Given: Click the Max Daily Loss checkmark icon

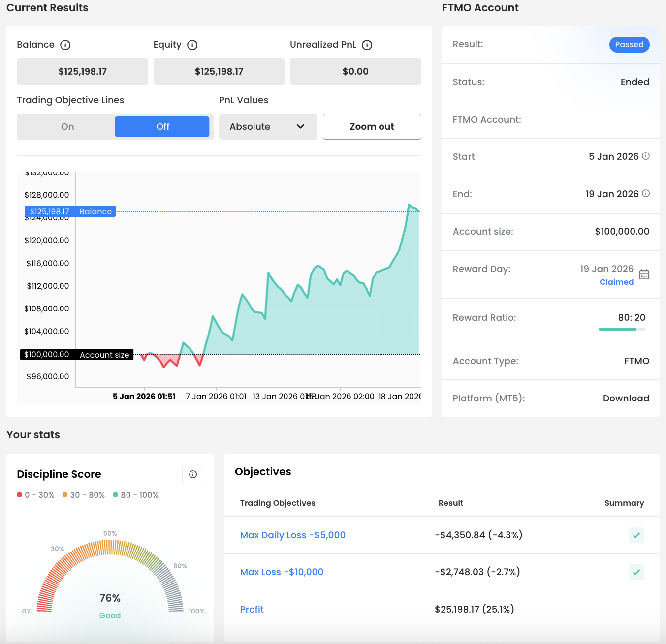Looking at the screenshot, I should (x=636, y=535).
